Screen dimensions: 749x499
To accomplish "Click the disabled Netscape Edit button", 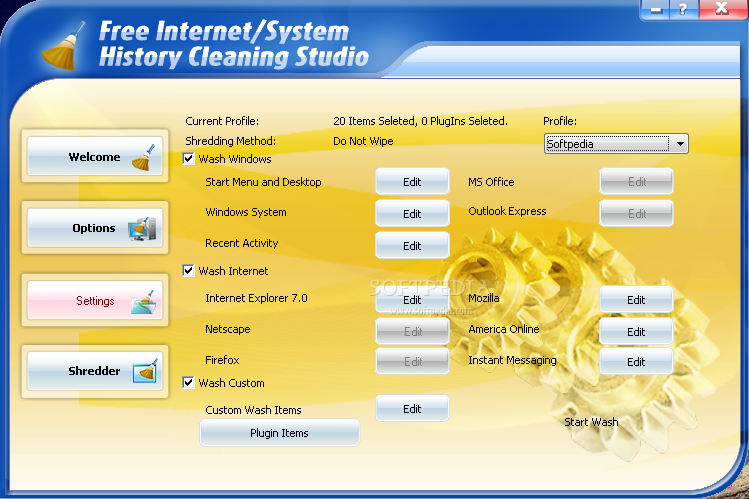I will (x=412, y=331).
